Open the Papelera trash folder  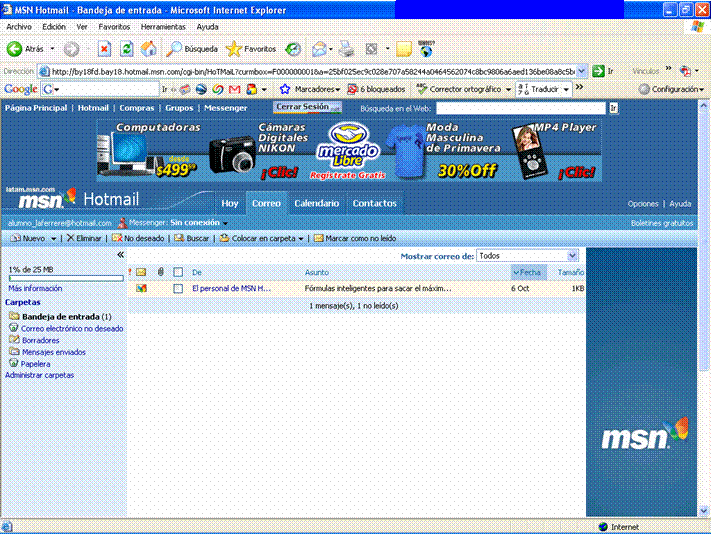pos(35,364)
